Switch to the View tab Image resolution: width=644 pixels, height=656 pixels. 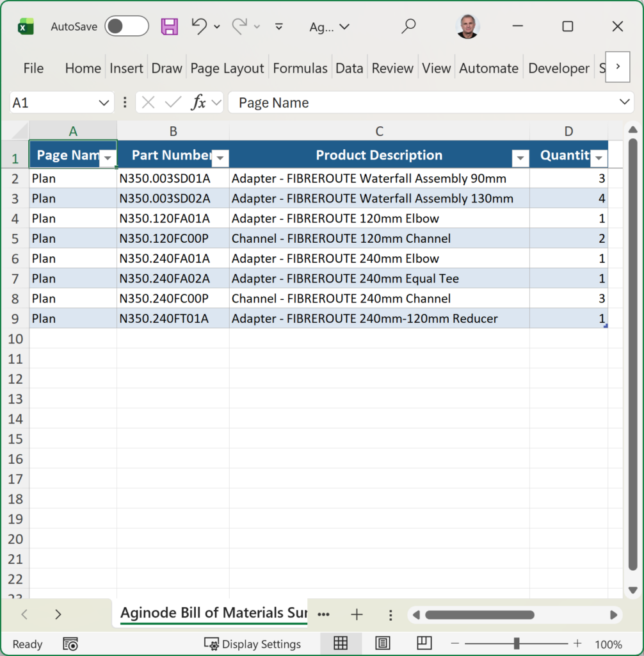[x=436, y=68]
